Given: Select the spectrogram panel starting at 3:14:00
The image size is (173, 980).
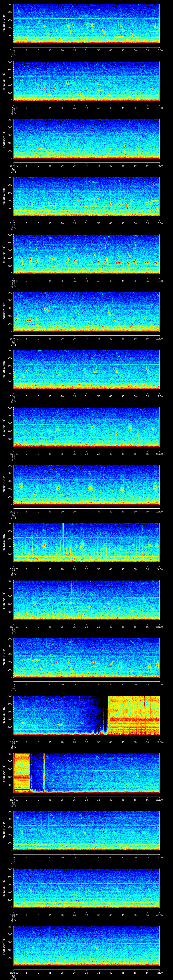Looking at the screenshot, I should [x=86, y=24].
